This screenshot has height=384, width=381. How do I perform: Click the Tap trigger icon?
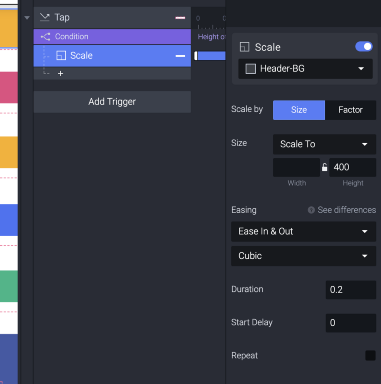coord(45,17)
